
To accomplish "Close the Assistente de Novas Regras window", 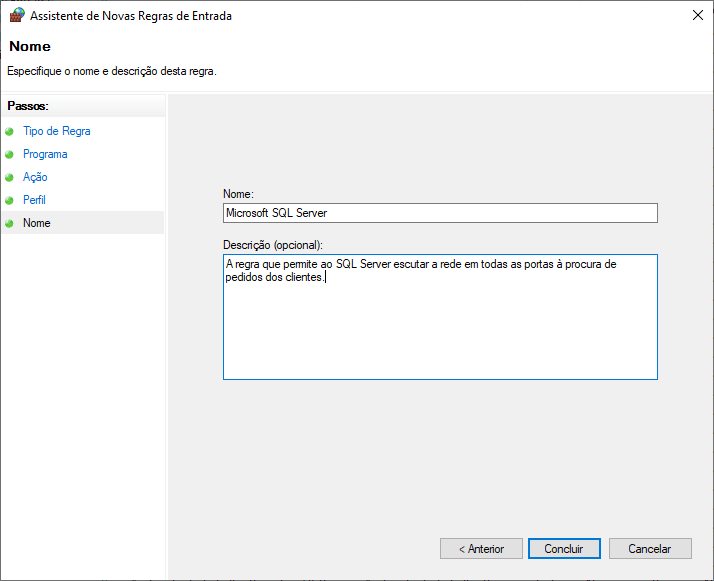I will pos(695,15).
